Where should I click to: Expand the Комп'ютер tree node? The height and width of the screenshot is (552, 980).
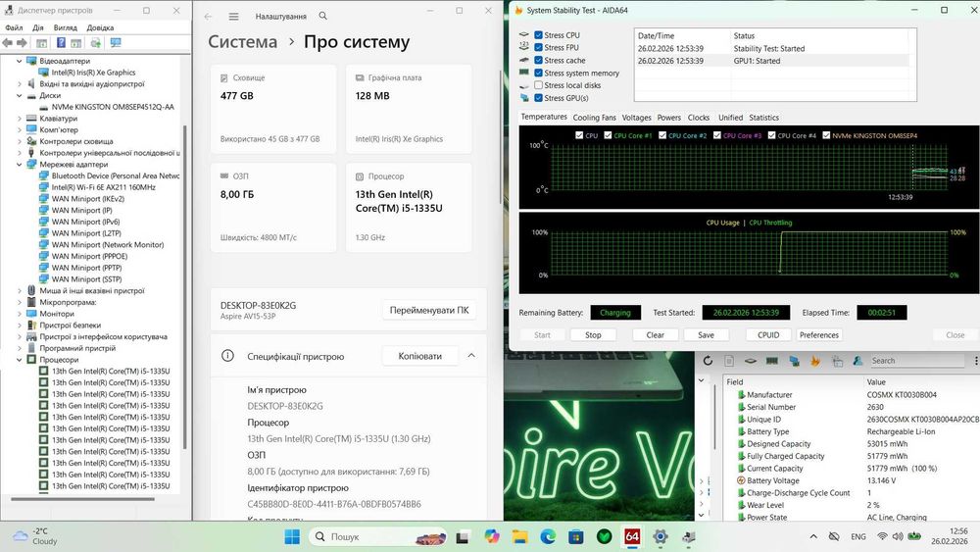pos(19,130)
